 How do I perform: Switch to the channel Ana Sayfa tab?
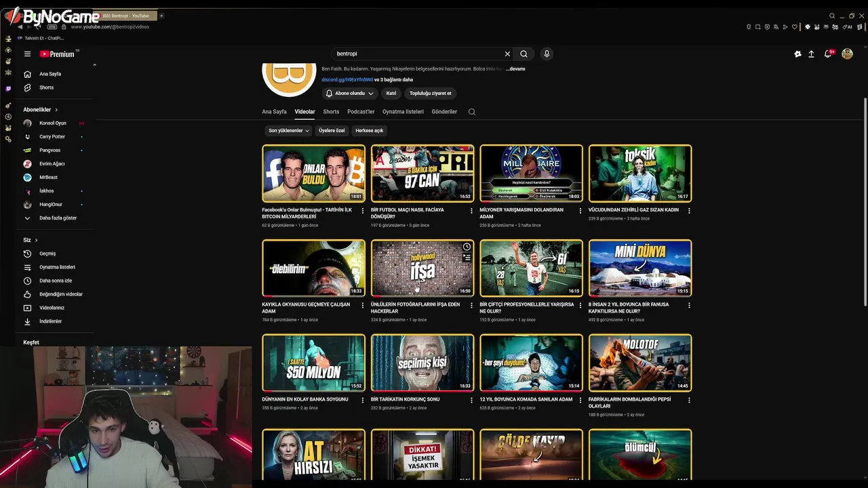click(274, 112)
